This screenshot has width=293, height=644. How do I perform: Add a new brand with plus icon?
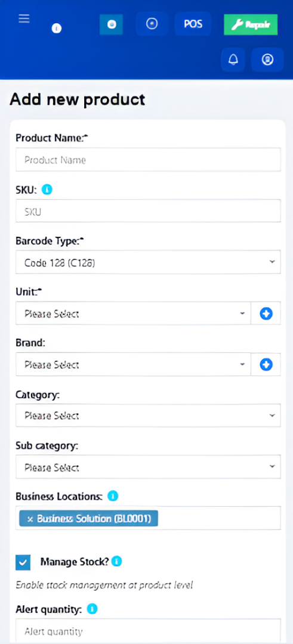click(266, 364)
